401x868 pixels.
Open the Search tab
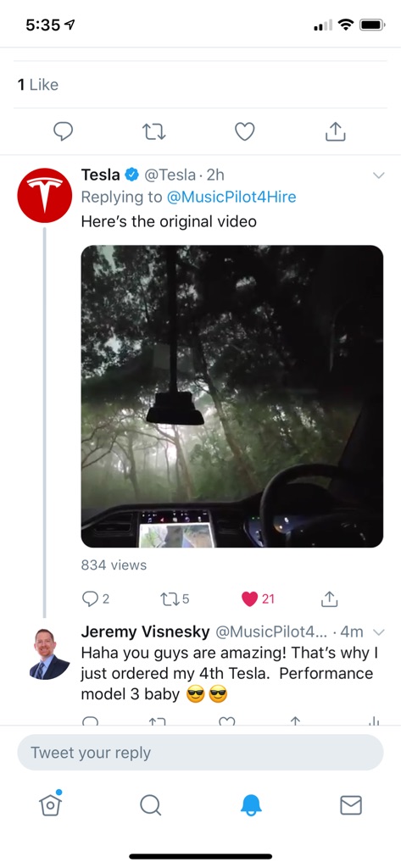pyautogui.click(x=150, y=805)
